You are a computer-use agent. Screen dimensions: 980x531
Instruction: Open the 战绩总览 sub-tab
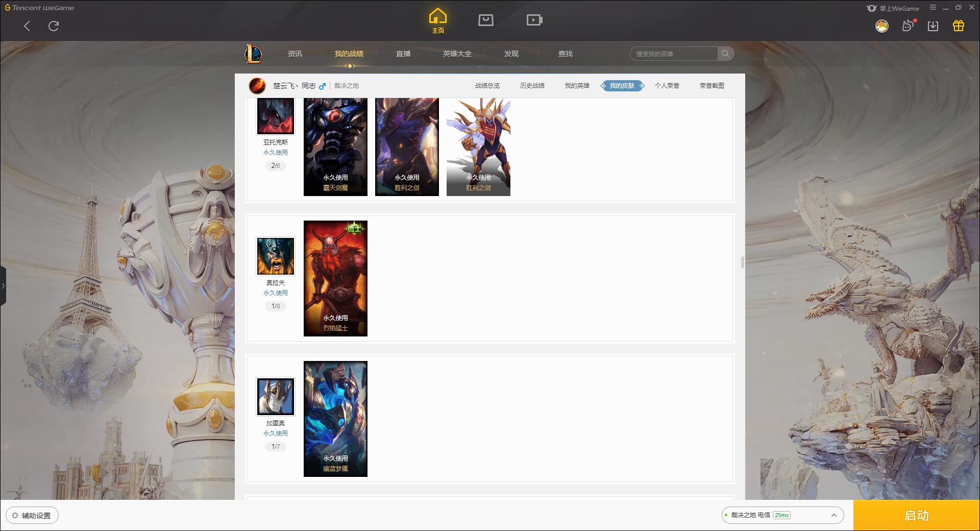[487, 86]
